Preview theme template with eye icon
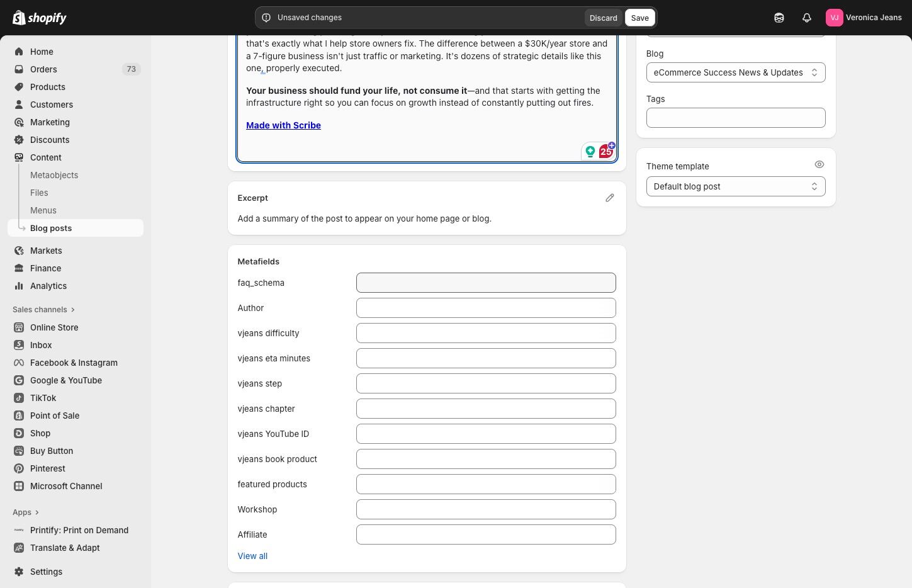Viewport: 912px width, 588px height. tap(819, 164)
